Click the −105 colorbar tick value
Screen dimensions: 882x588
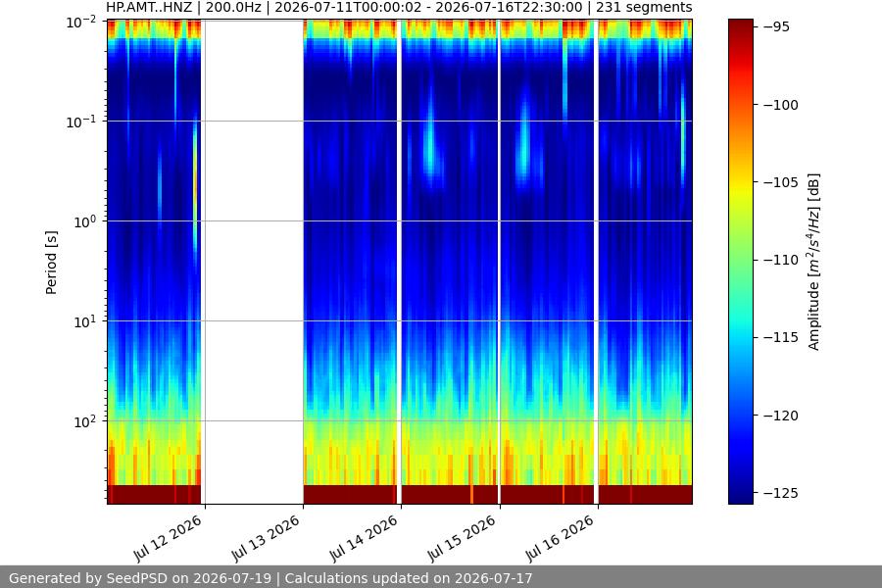(x=781, y=182)
